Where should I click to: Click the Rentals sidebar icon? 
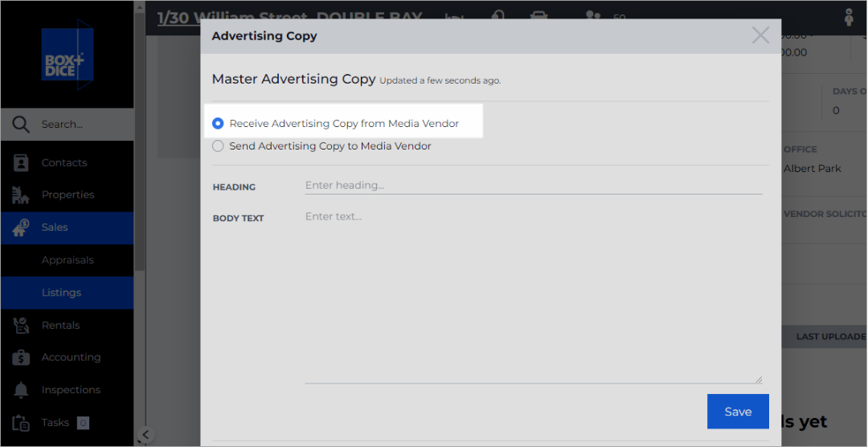(20, 325)
